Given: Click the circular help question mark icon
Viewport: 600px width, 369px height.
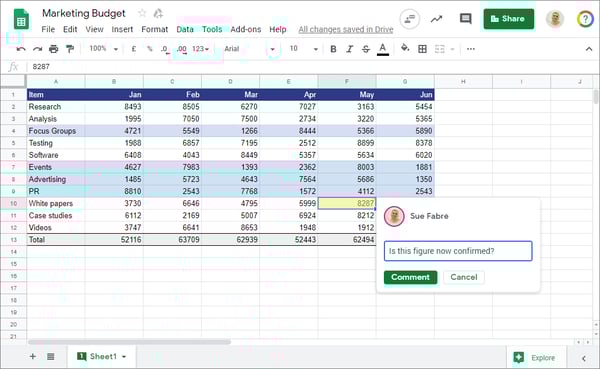Looking at the screenshot, I should (585, 19).
